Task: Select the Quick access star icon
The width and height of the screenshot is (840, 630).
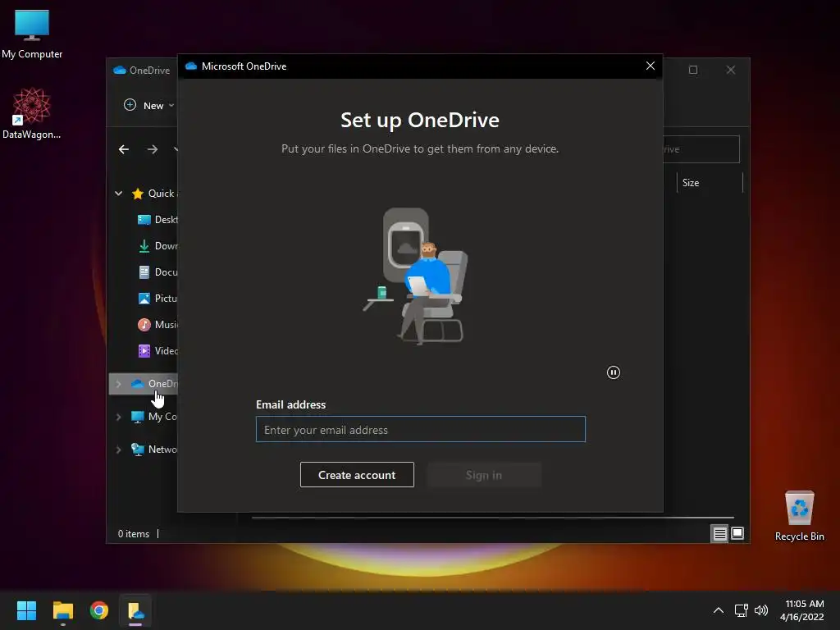Action: click(138, 194)
